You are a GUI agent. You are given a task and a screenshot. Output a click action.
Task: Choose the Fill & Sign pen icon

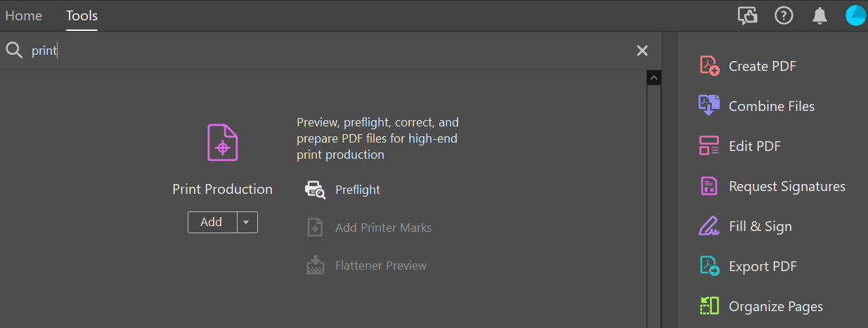point(709,226)
